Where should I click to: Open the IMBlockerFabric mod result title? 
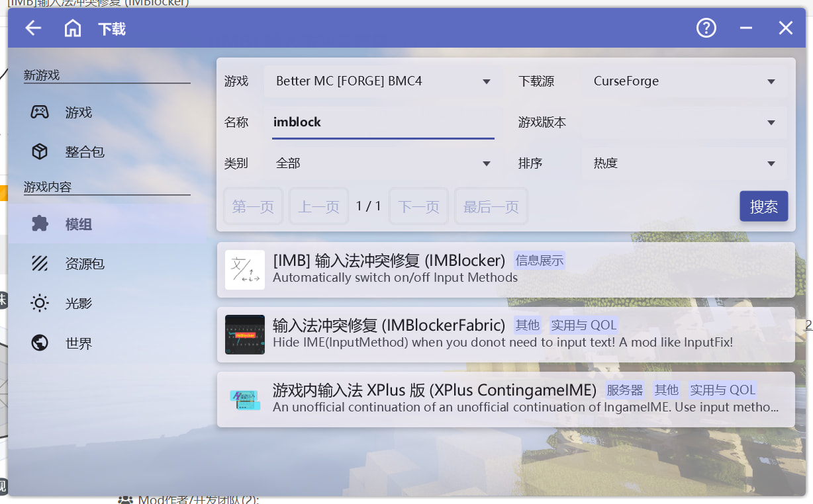(x=389, y=325)
